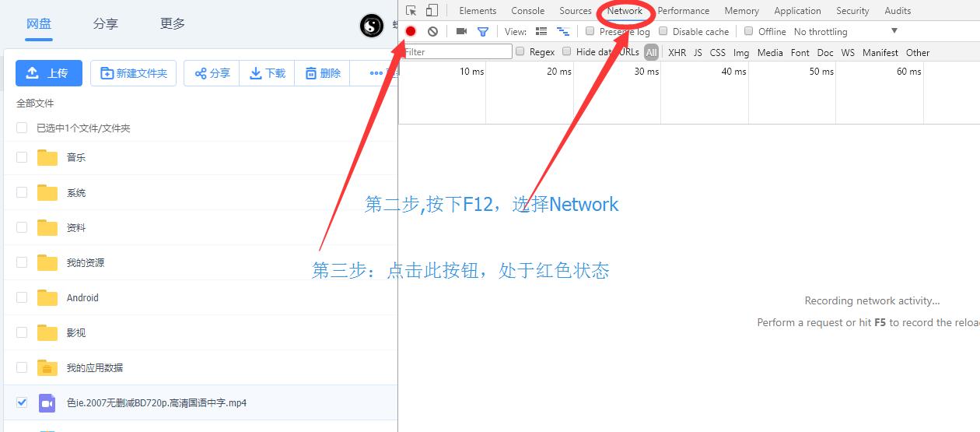Filter requests by Other

(x=918, y=52)
